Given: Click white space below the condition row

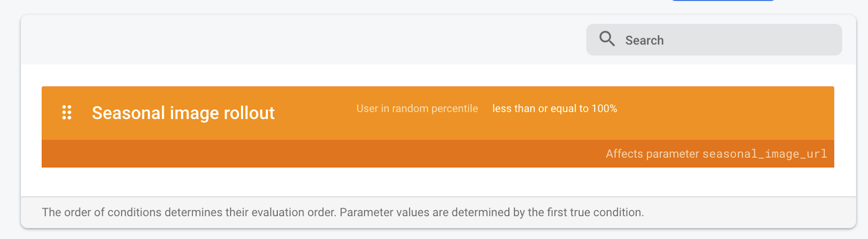Looking at the screenshot, I should tap(434, 182).
